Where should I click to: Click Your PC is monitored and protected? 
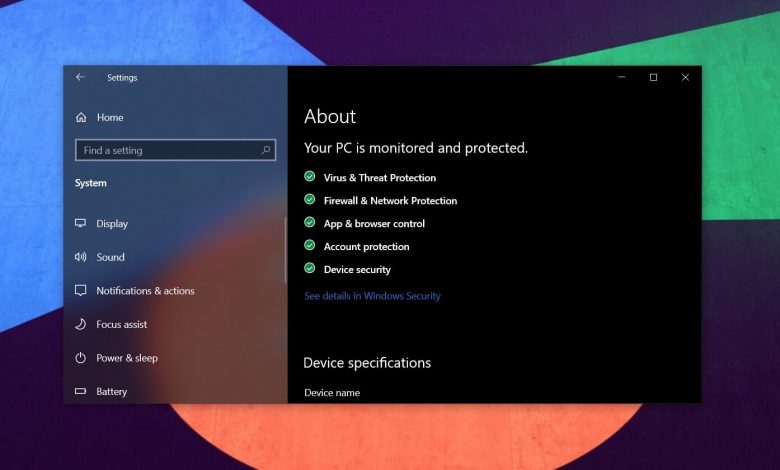click(x=416, y=148)
